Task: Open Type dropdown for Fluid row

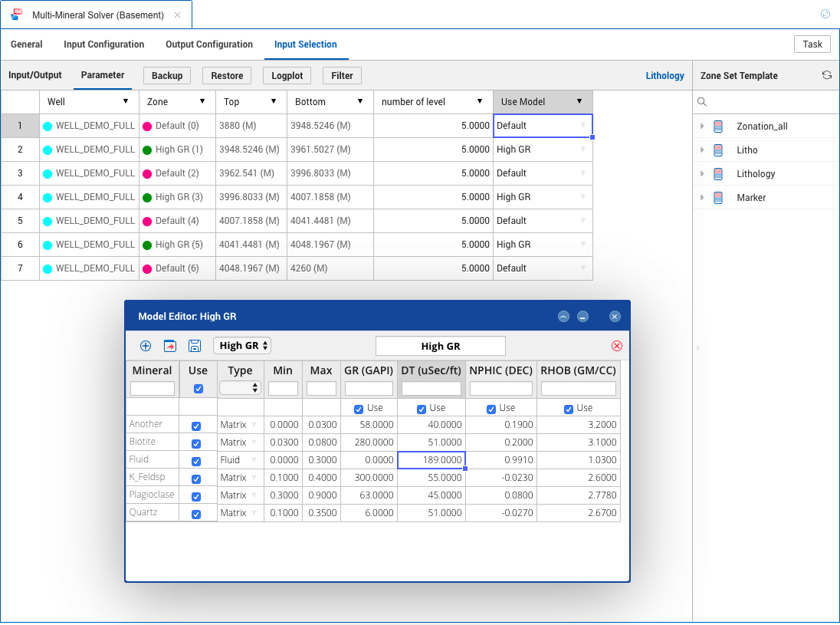Action: 254,460
